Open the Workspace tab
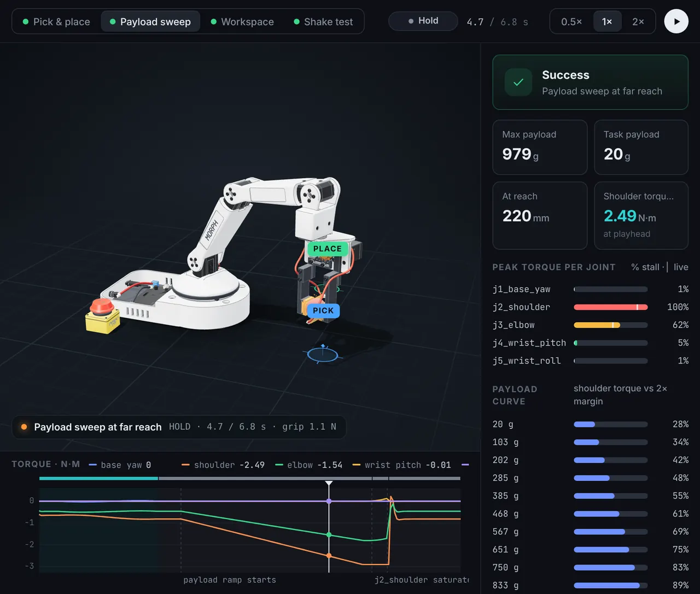 click(x=242, y=22)
